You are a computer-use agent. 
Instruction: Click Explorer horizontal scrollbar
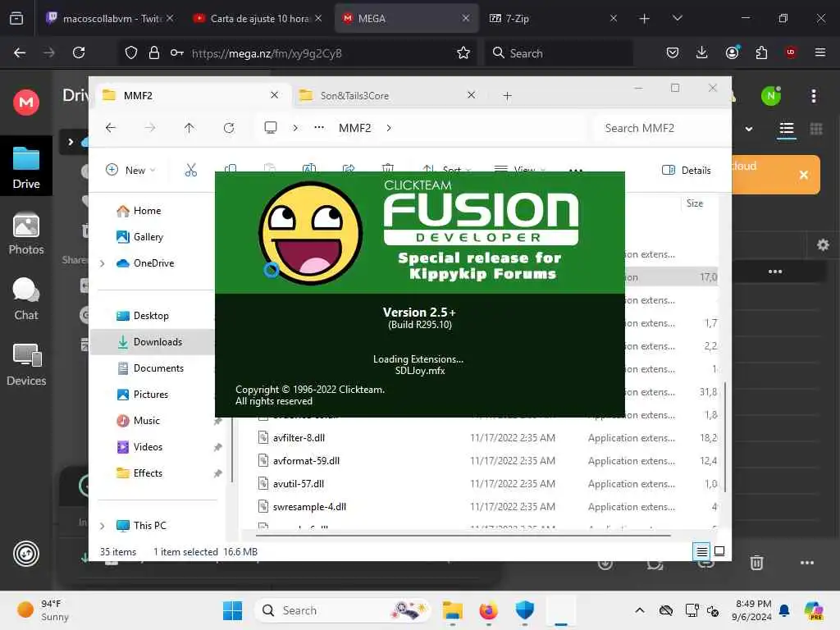tap(463, 535)
